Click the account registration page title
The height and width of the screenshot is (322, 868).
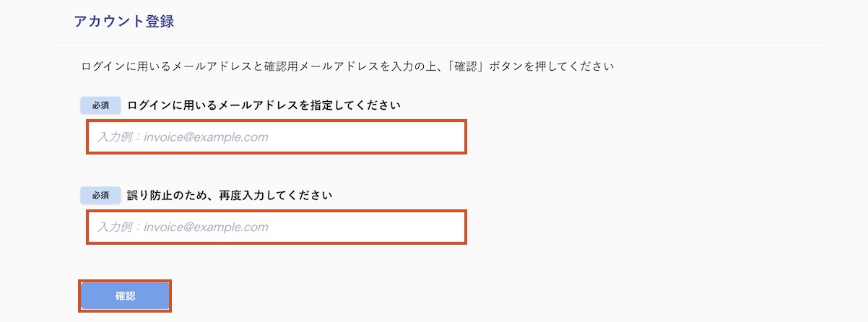pyautogui.click(x=124, y=22)
